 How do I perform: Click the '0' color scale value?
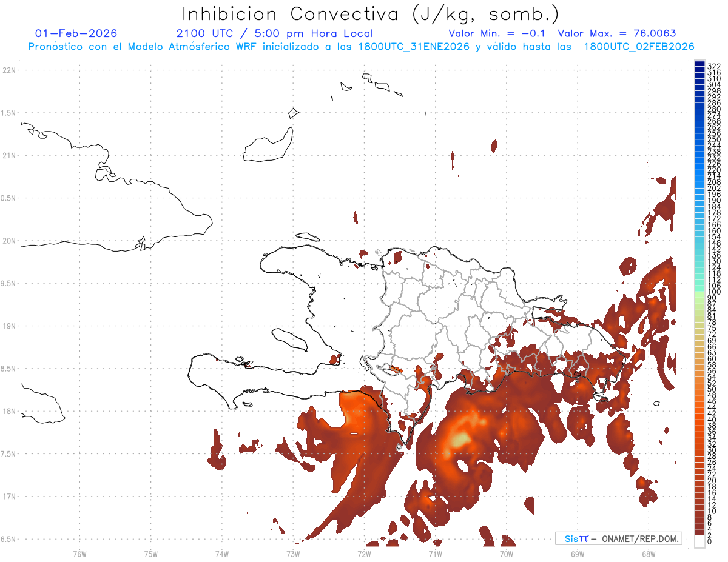[710, 541]
